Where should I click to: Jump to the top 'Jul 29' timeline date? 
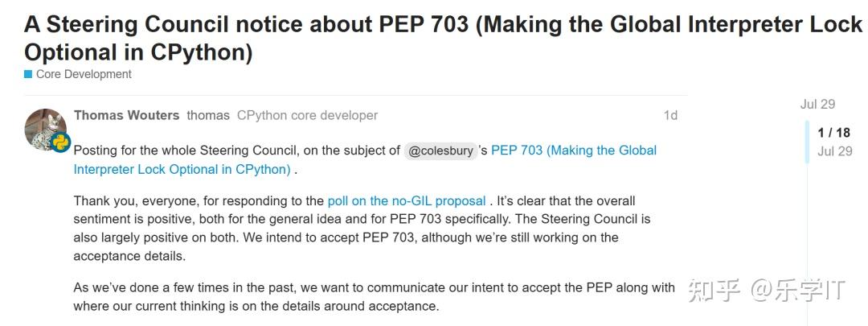817,104
